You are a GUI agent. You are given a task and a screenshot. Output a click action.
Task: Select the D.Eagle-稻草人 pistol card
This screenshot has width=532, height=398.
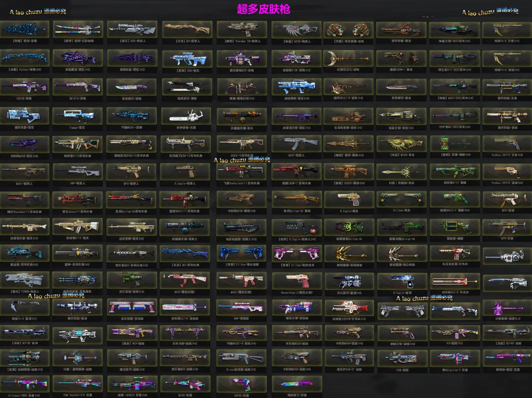185,172
